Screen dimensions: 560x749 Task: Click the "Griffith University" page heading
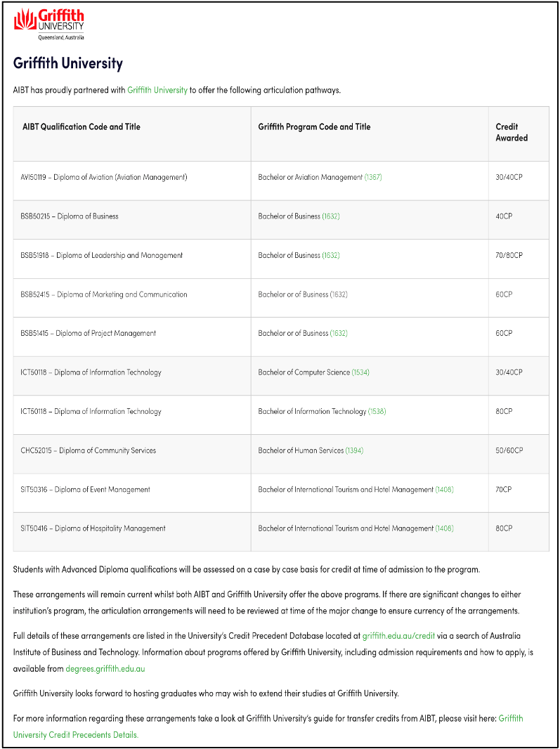(x=68, y=63)
